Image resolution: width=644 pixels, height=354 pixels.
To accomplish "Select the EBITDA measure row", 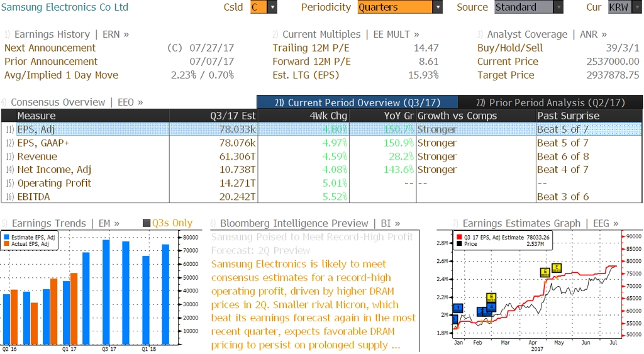I will [321, 197].
